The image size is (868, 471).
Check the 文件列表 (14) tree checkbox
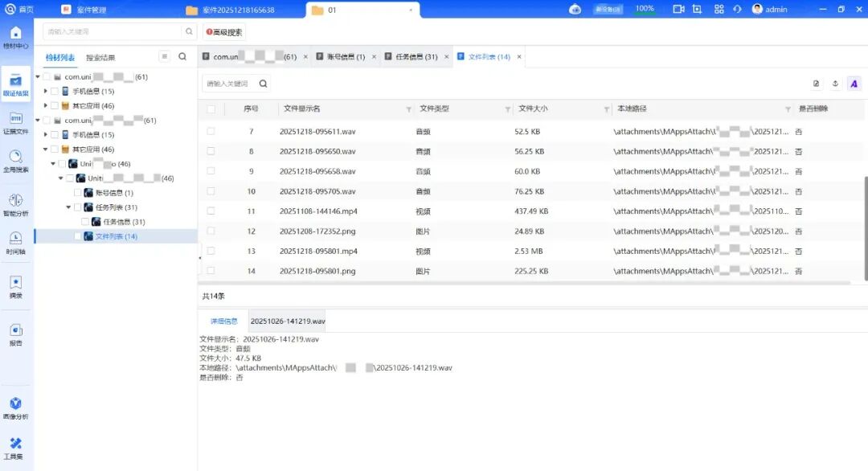78,236
